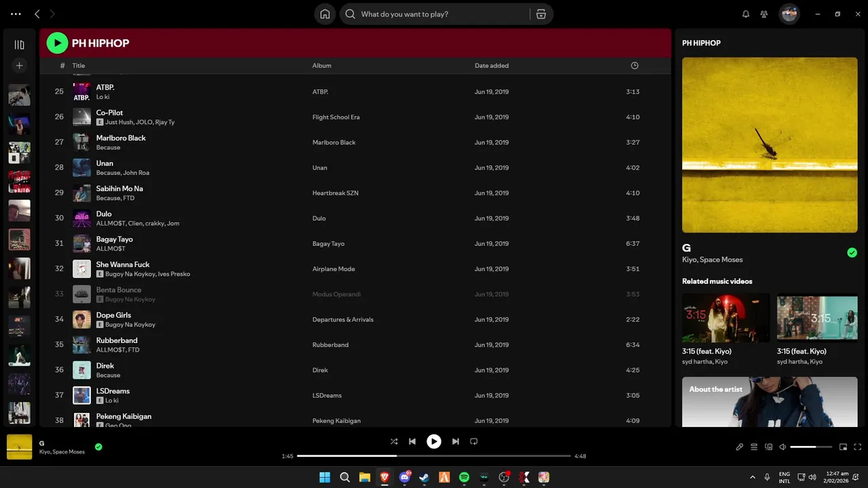This screenshot has height=488, width=868.
Task: Adjust the volume slider
Action: (x=812, y=447)
